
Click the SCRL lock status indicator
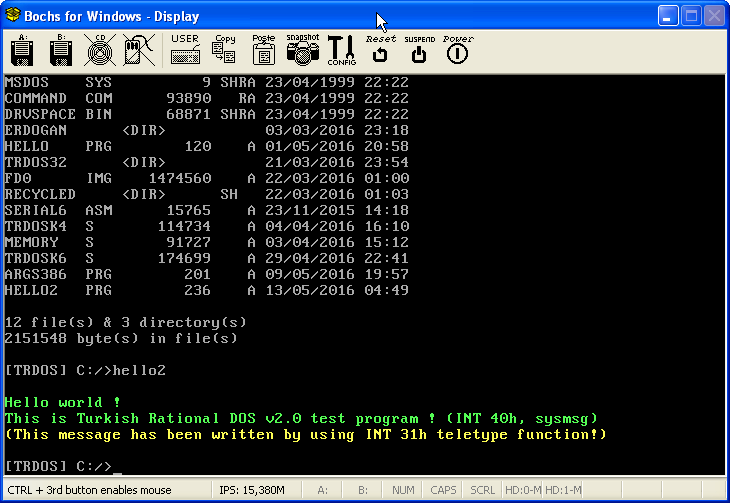point(482,490)
